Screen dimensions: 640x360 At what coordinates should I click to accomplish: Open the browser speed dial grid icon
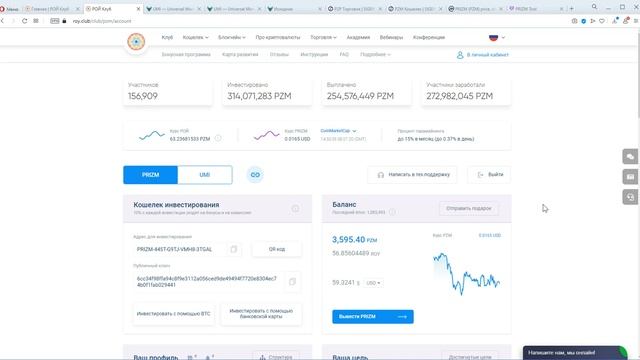(36, 21)
